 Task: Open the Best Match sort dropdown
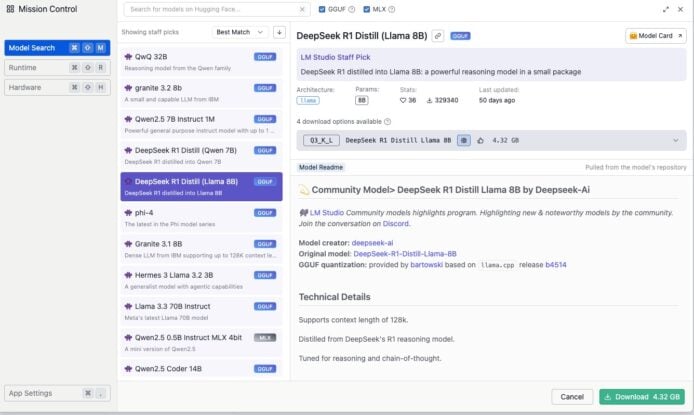tap(241, 32)
